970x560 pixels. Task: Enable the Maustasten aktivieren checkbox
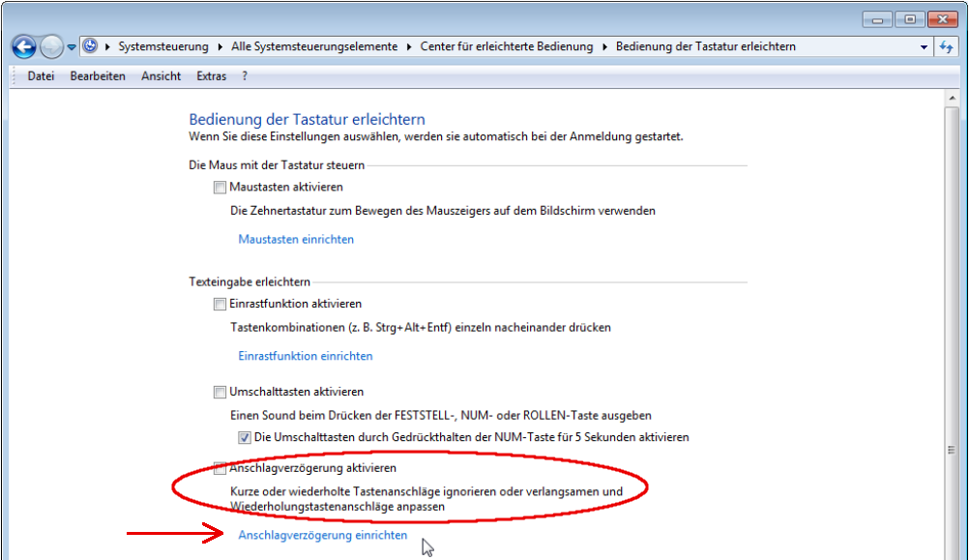(220, 187)
